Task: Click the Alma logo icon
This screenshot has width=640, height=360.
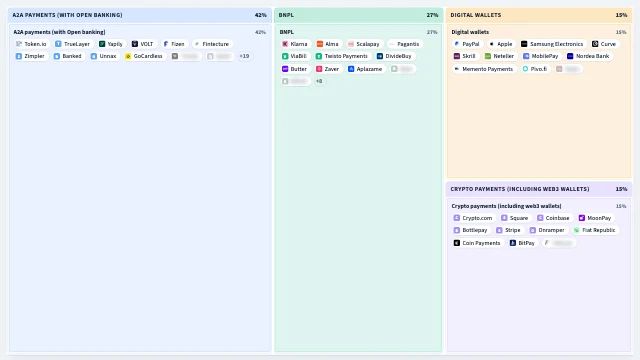Action: click(320, 44)
